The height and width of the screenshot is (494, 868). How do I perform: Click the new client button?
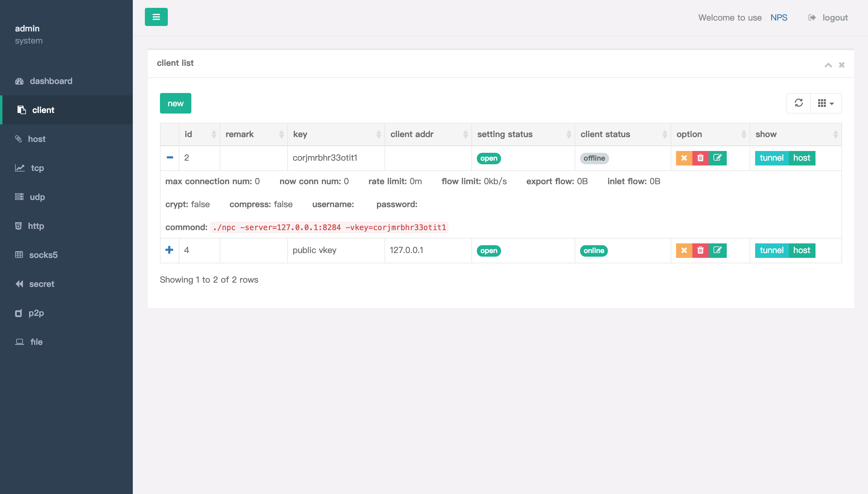[175, 103]
